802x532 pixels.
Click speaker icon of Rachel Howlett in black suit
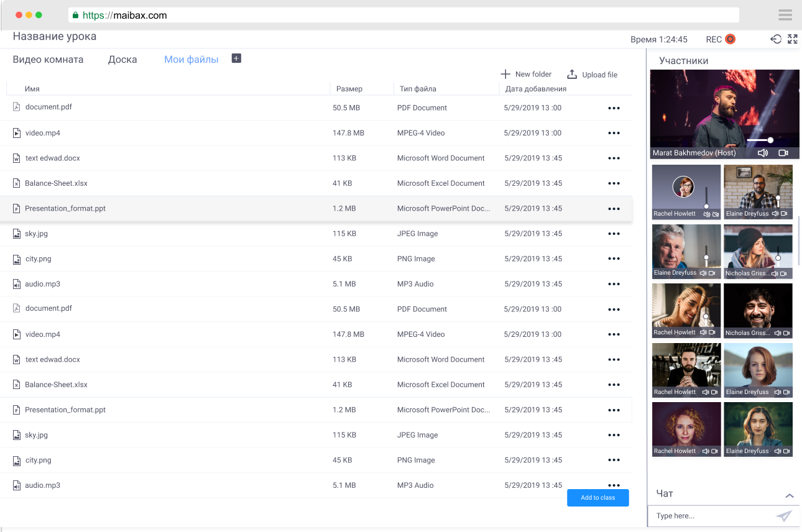pos(706,392)
